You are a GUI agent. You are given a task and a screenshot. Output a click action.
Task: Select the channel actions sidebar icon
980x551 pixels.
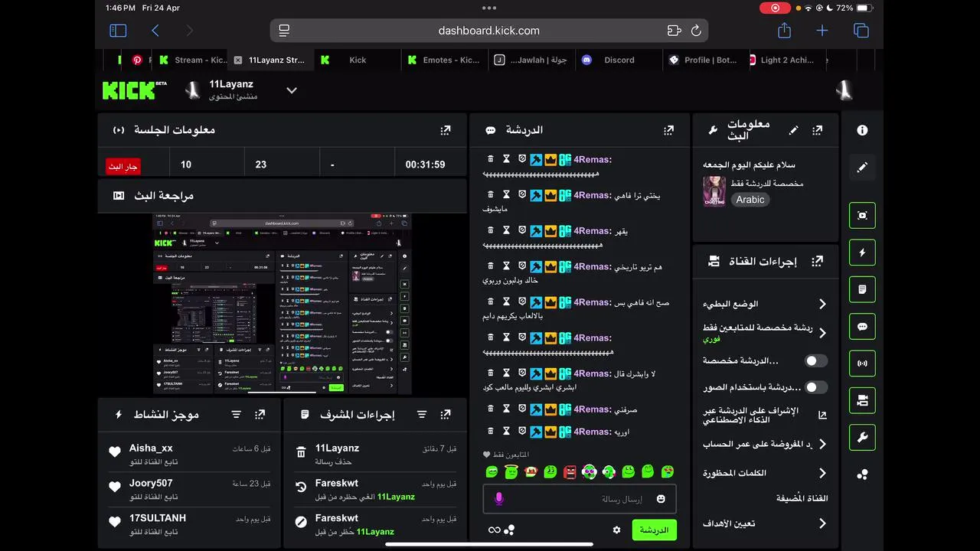tap(862, 400)
